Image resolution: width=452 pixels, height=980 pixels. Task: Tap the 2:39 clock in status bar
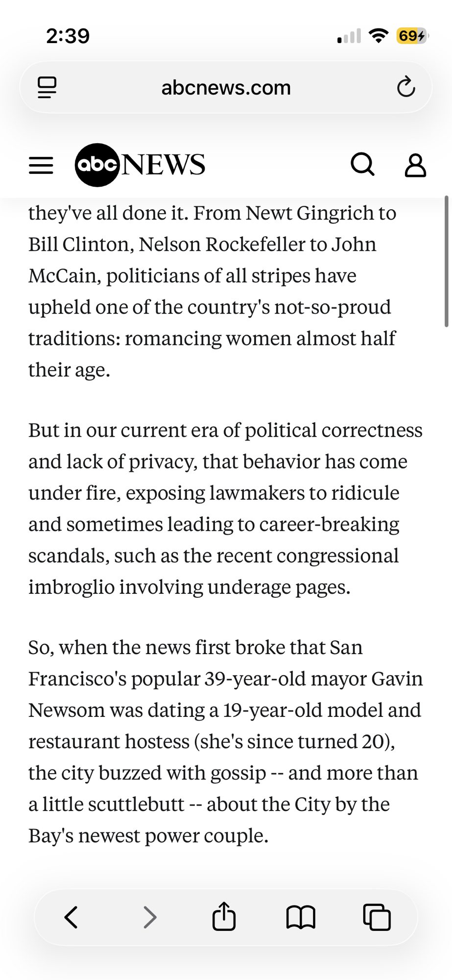(68, 36)
